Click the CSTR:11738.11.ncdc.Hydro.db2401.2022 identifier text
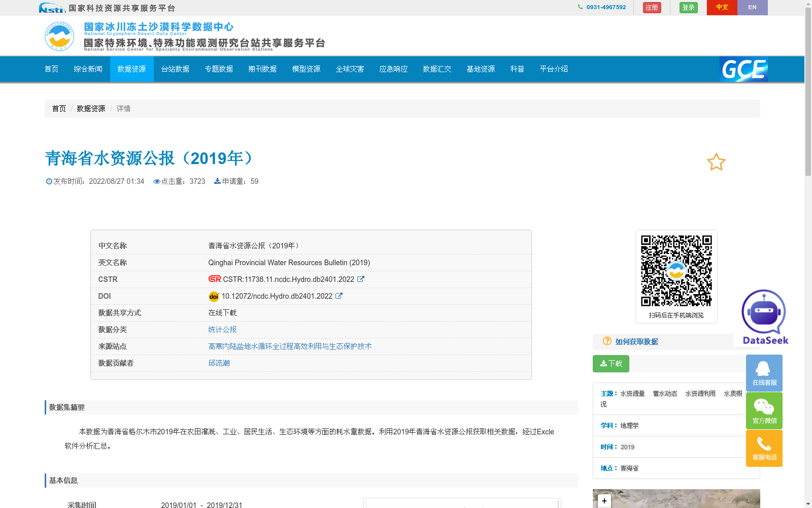The image size is (812, 508). coord(289,279)
